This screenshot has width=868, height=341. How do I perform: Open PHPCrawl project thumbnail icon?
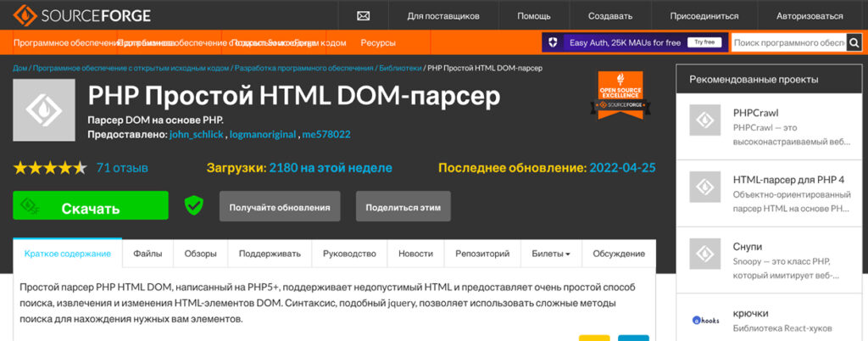point(704,120)
